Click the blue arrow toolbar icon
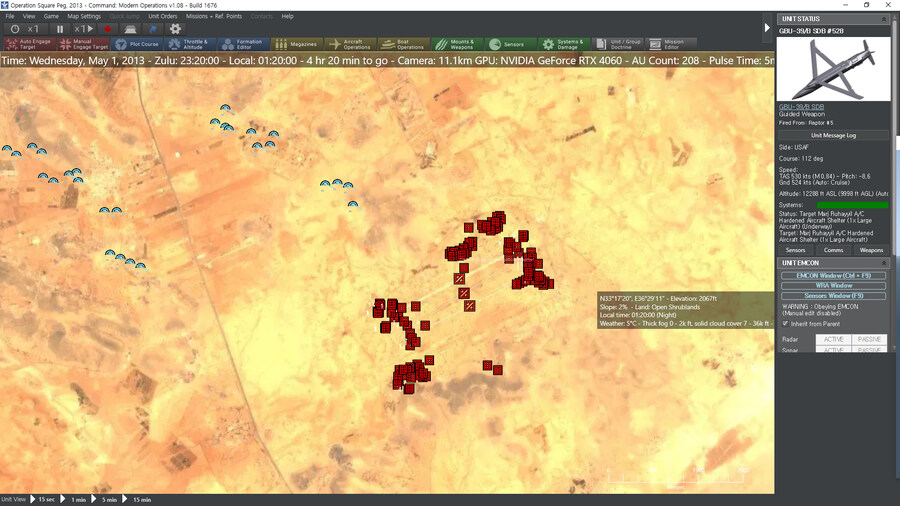 tap(153, 29)
